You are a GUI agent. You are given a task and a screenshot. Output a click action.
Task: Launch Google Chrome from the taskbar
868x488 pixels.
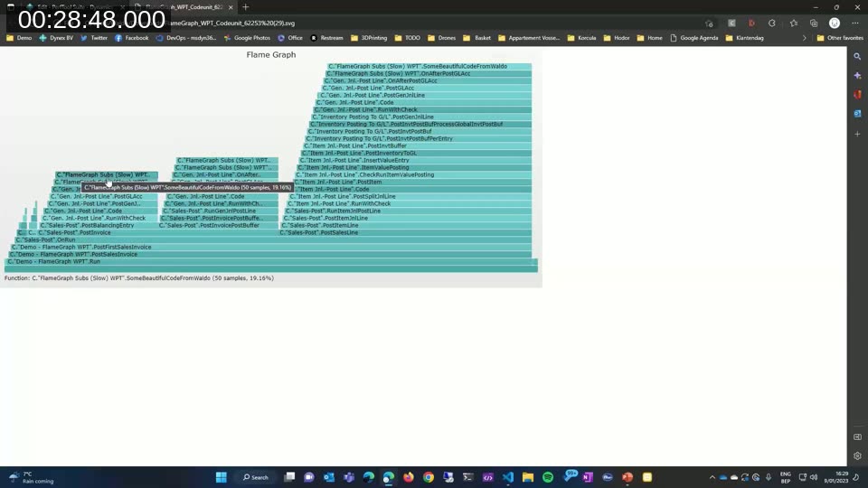pyautogui.click(x=429, y=477)
